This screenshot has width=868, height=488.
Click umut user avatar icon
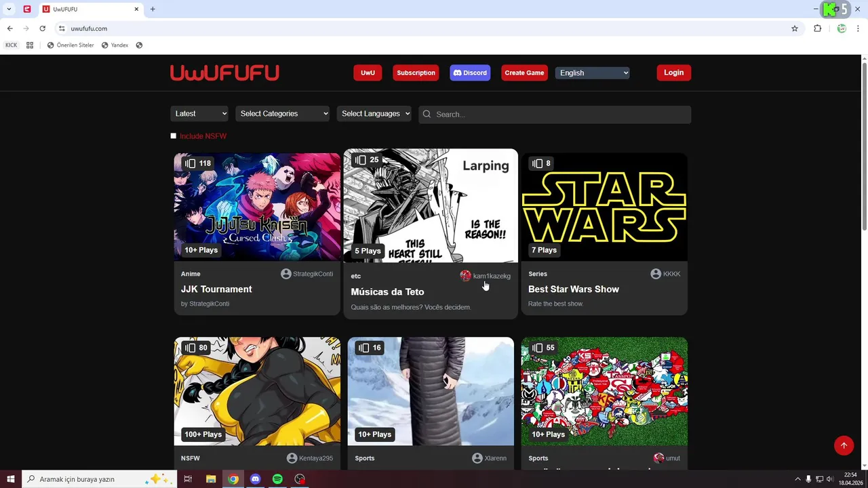click(658, 458)
